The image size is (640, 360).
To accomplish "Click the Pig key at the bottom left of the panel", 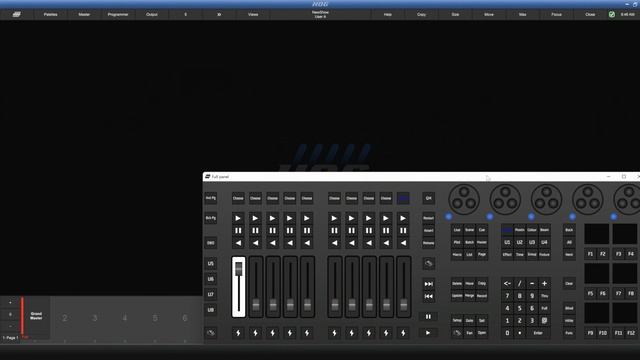I will point(211,333).
